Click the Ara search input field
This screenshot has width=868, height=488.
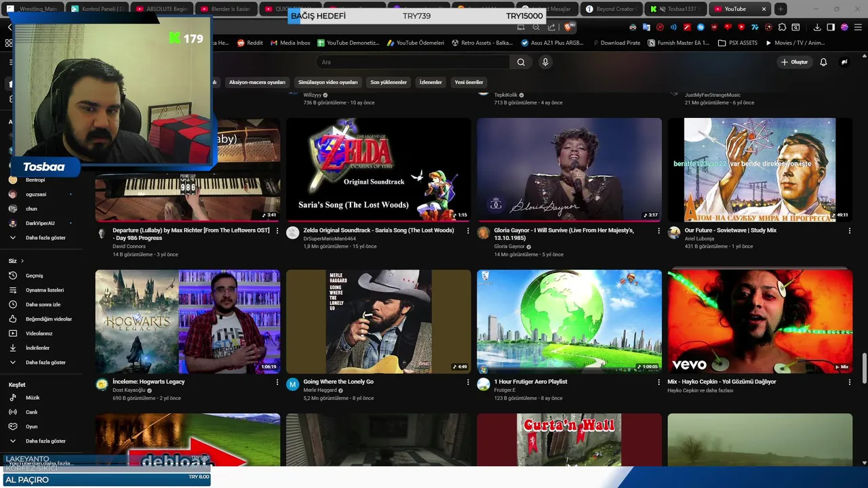[x=413, y=62]
